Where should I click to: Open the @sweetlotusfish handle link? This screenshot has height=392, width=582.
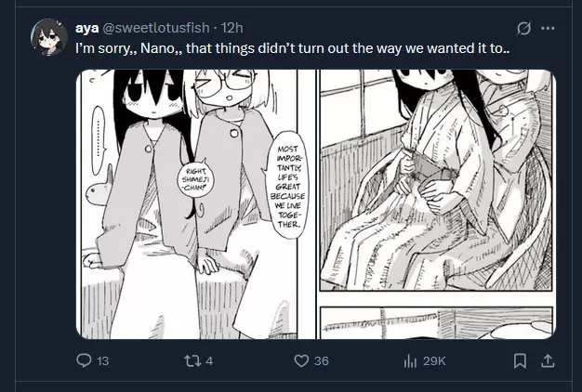pyautogui.click(x=155, y=28)
